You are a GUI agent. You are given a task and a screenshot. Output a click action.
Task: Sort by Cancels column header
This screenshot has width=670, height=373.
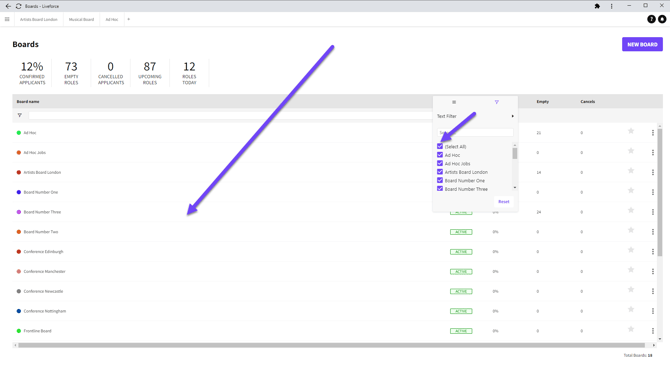[x=588, y=102]
